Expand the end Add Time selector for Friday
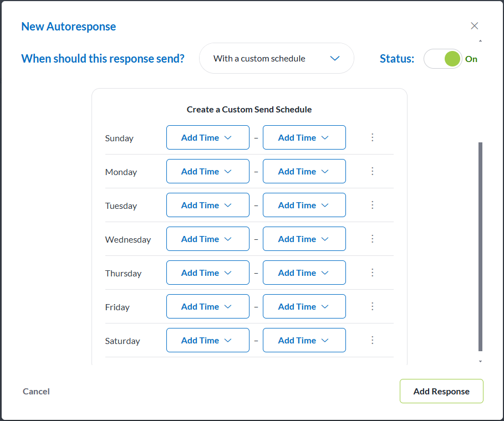The height and width of the screenshot is (421, 504). pyautogui.click(x=304, y=306)
